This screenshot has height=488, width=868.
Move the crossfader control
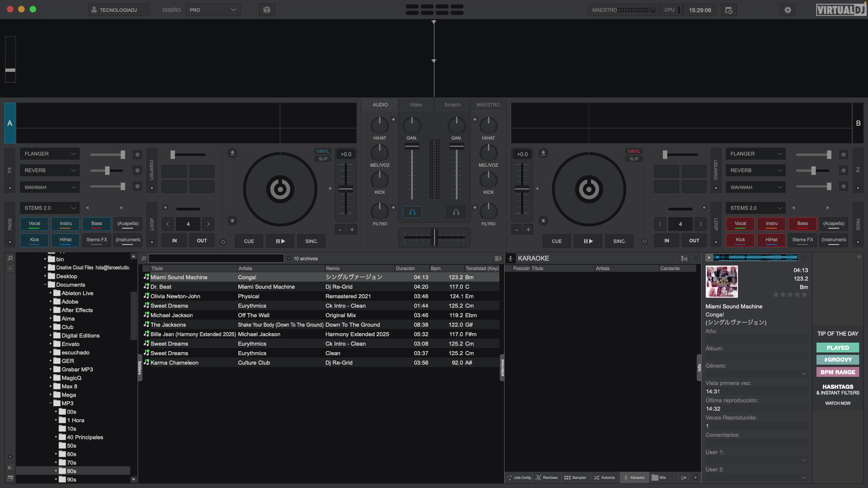[434, 238]
